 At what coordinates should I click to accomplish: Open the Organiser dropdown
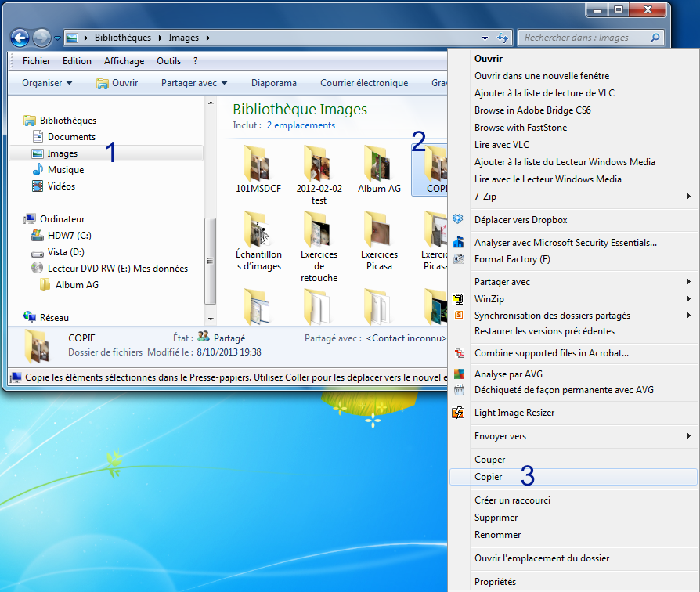tap(47, 83)
